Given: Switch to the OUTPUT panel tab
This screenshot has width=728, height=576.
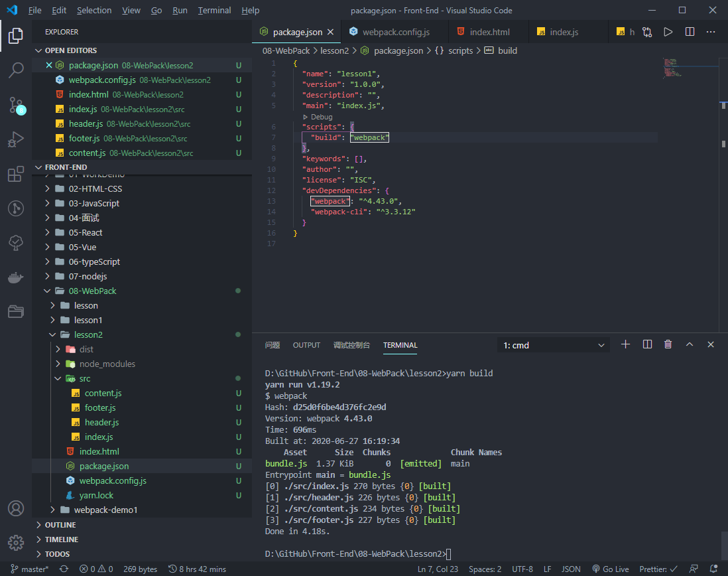Looking at the screenshot, I should coord(306,345).
